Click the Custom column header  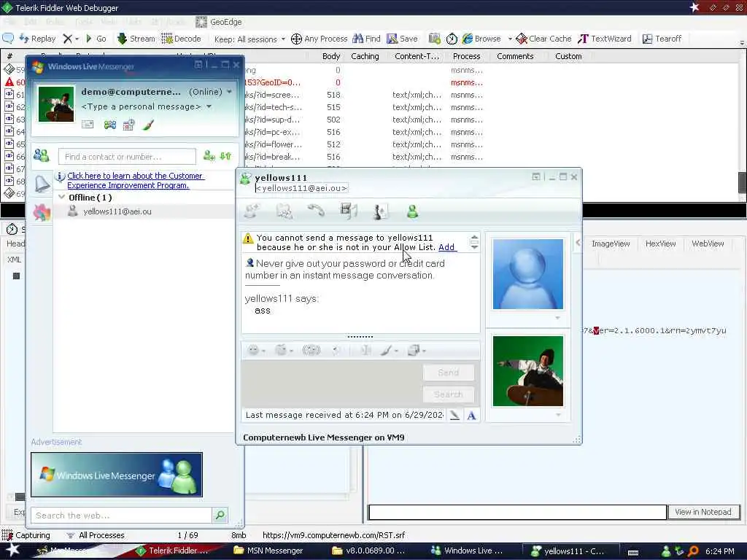(568, 56)
